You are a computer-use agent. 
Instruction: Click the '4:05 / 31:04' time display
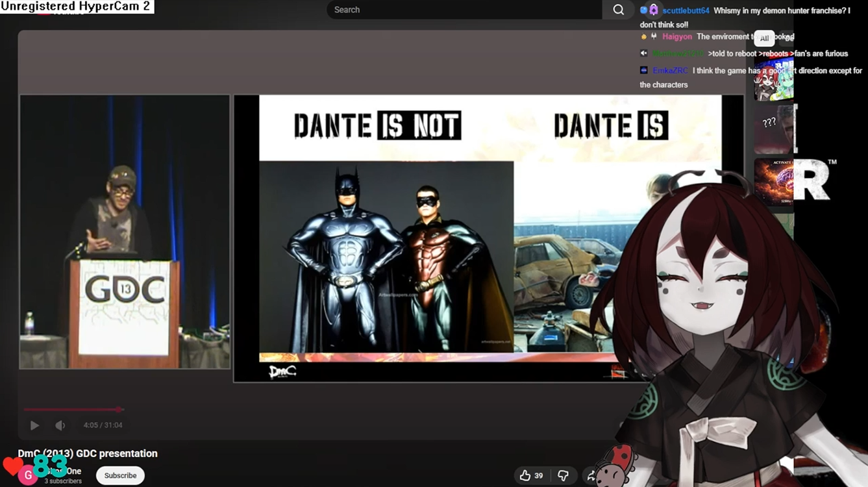[103, 425]
